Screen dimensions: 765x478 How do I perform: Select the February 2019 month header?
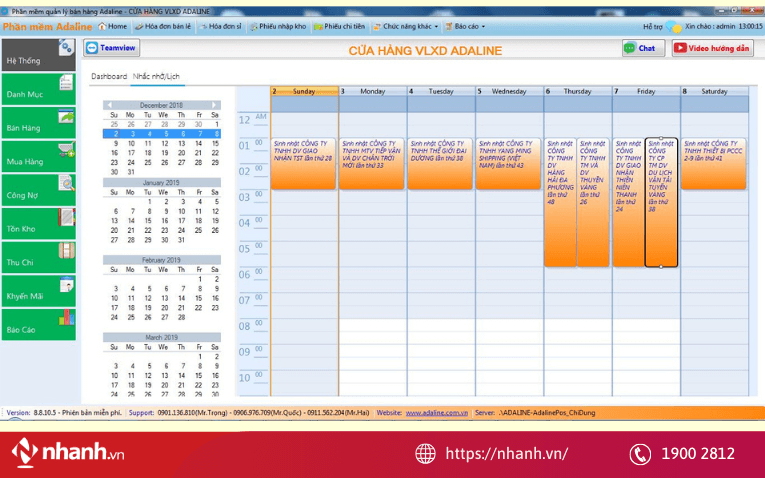click(161, 260)
